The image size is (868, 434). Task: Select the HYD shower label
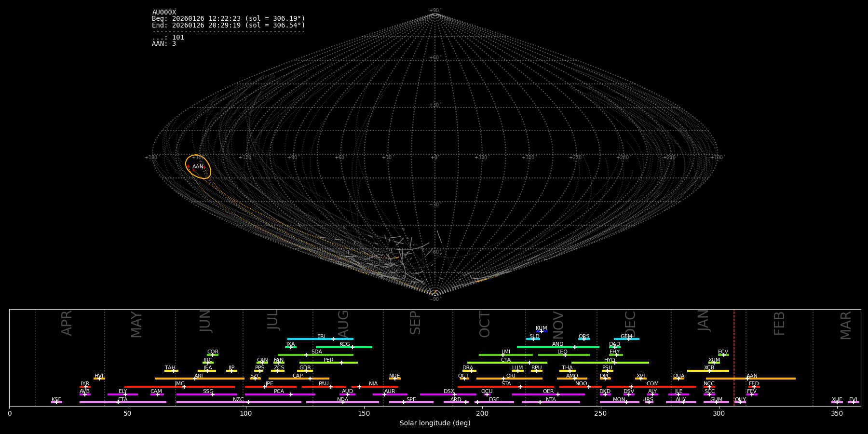tap(610, 360)
